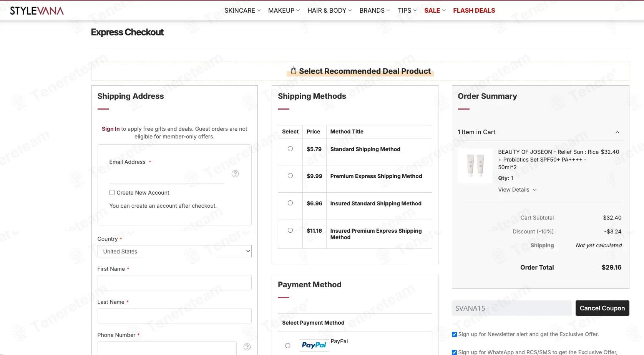Click the SVANA15 coupon code field
The height and width of the screenshot is (355, 644).
pyautogui.click(x=512, y=308)
